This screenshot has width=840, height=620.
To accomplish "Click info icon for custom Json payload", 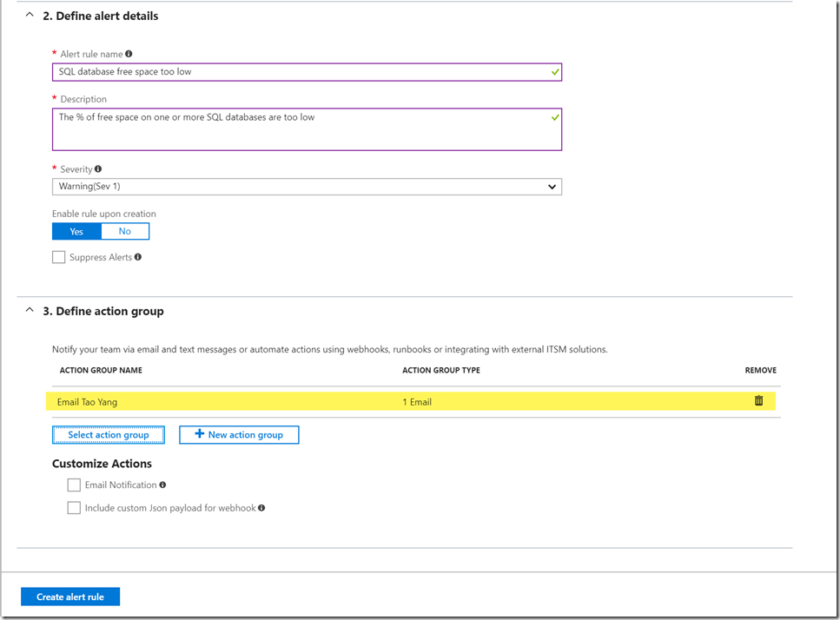I will pyautogui.click(x=261, y=508).
